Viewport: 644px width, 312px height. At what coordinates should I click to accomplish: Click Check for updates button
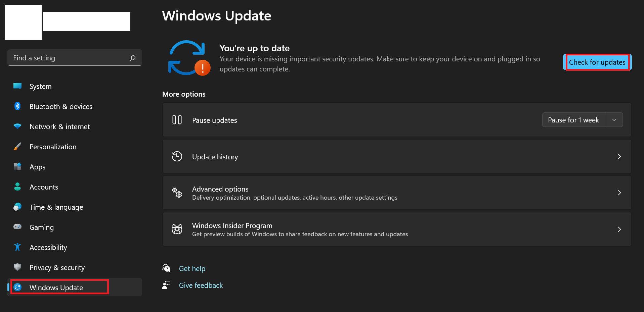click(597, 62)
